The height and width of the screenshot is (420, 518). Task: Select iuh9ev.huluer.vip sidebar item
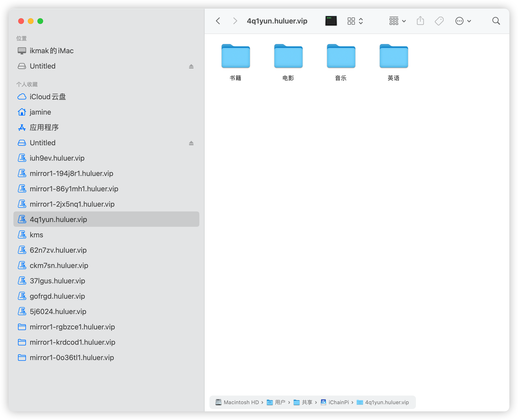106,158
